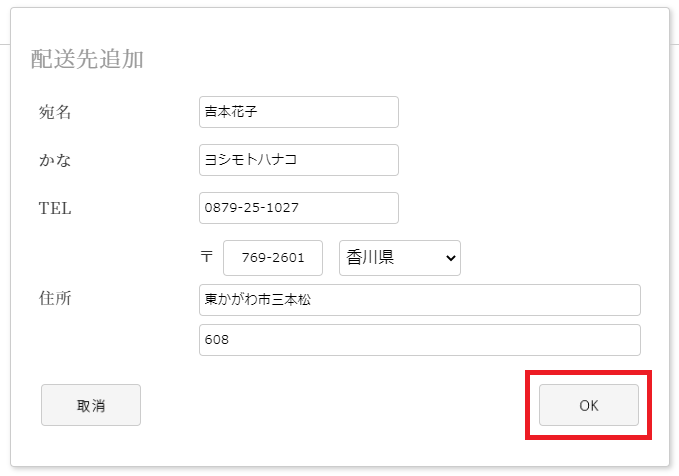Click the 宛名 label text
679x476 pixels.
(55, 112)
